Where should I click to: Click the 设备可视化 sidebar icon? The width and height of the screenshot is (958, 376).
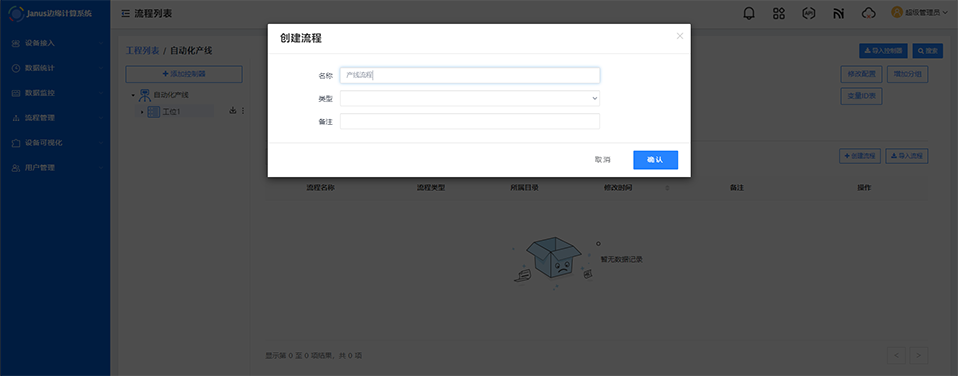coord(16,142)
